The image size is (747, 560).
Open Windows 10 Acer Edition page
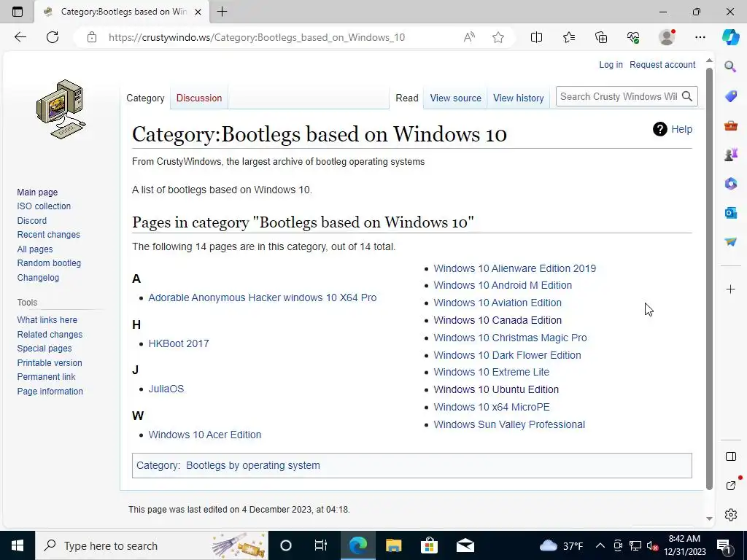(x=205, y=435)
